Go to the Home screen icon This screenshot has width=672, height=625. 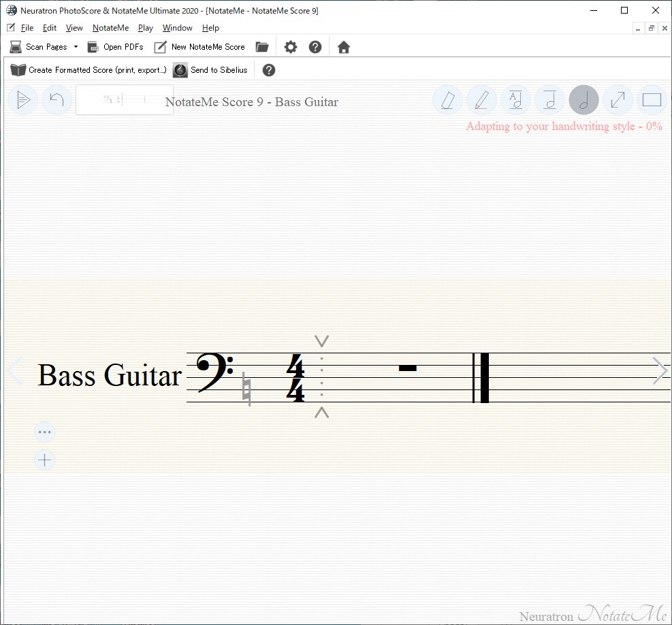344,47
